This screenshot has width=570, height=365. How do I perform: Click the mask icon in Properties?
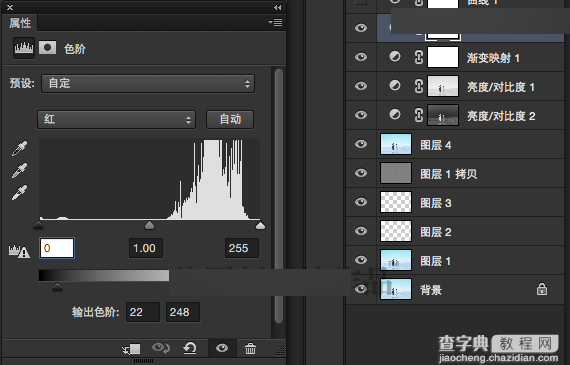pos(48,47)
